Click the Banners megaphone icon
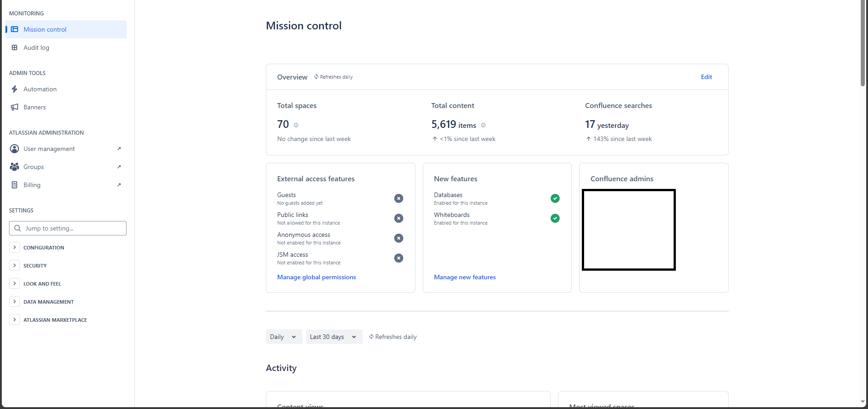Image resolution: width=868 pixels, height=409 pixels. pyautogui.click(x=14, y=107)
